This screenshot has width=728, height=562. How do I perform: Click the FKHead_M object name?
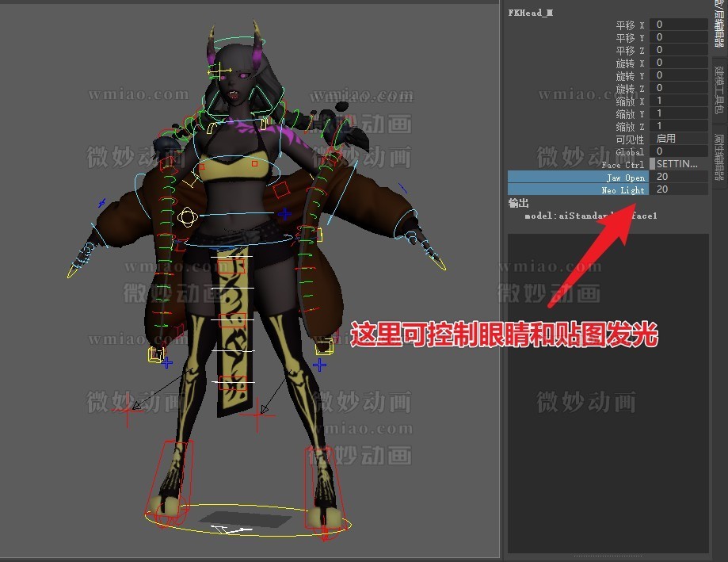[x=531, y=13]
